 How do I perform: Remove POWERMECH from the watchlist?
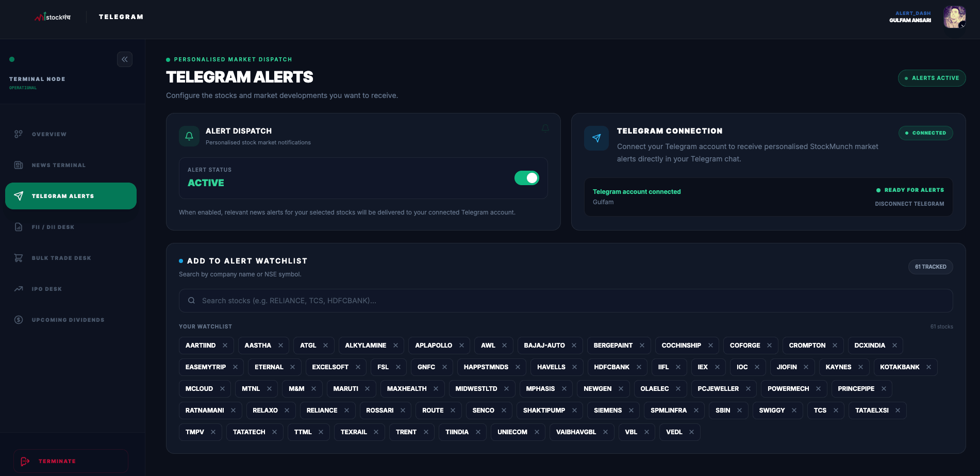818,389
